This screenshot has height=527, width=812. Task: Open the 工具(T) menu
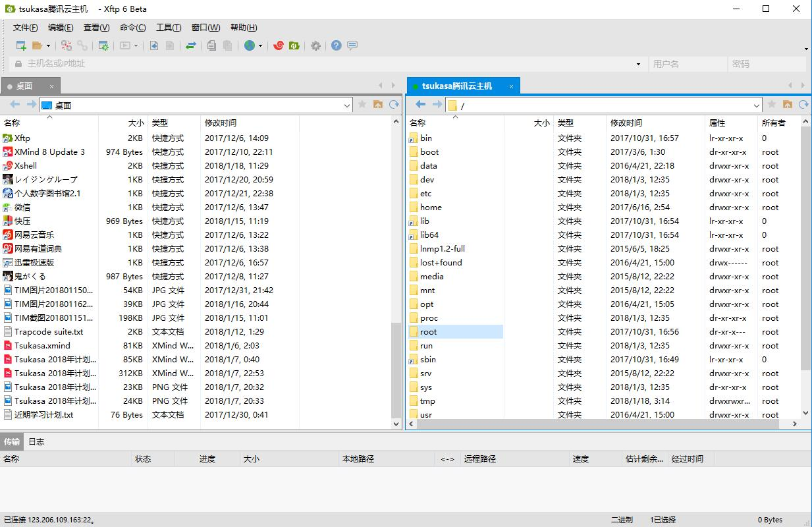coord(169,28)
